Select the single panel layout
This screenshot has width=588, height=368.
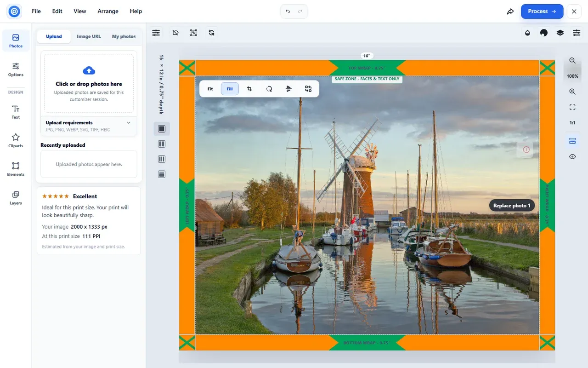click(162, 129)
